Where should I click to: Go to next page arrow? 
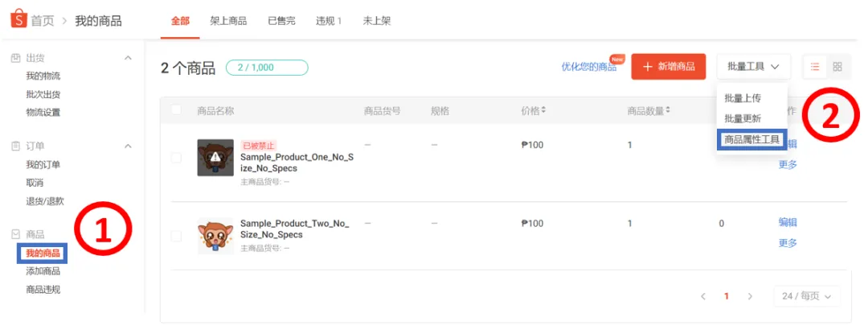coord(750,296)
